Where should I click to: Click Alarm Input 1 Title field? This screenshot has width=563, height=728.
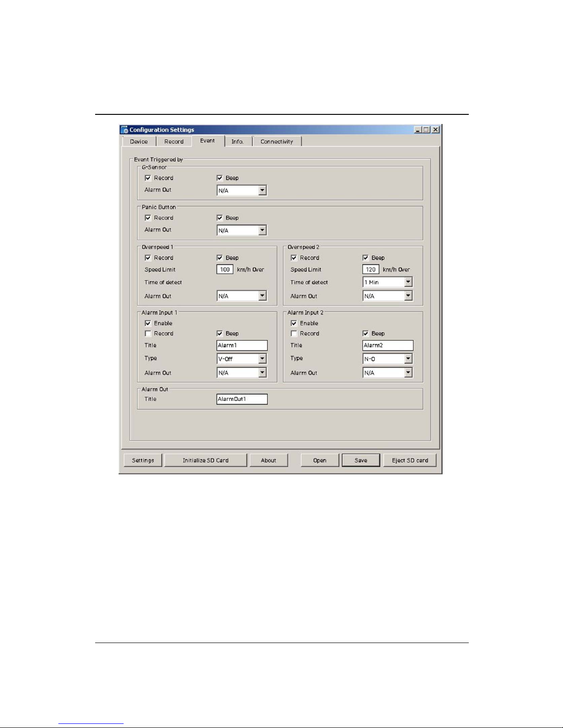pos(242,345)
